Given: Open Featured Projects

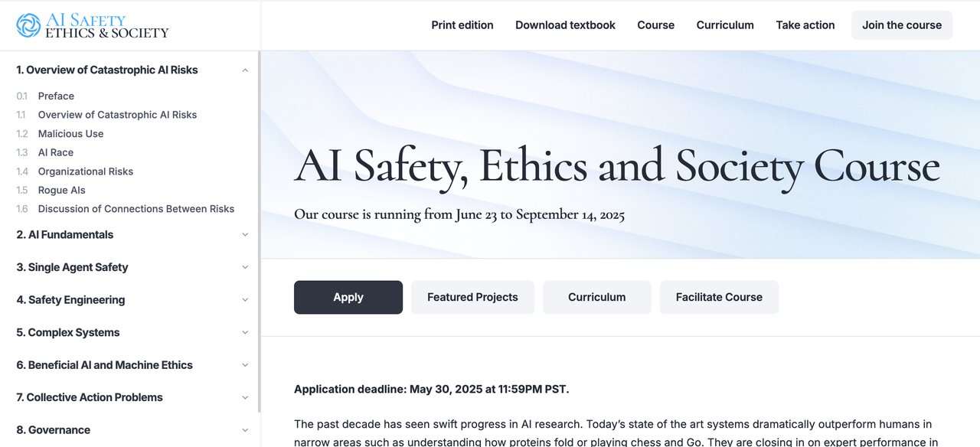Looking at the screenshot, I should click(472, 297).
